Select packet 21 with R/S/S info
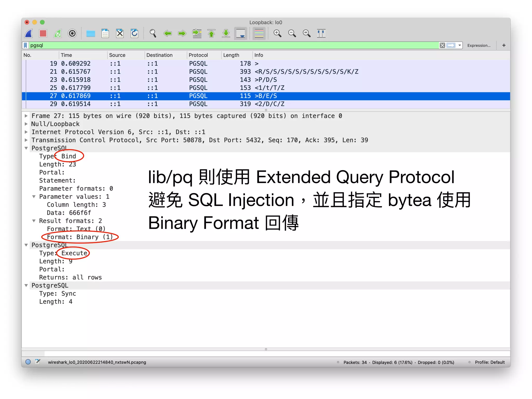Screen dimensions: 532x399 coord(266,72)
